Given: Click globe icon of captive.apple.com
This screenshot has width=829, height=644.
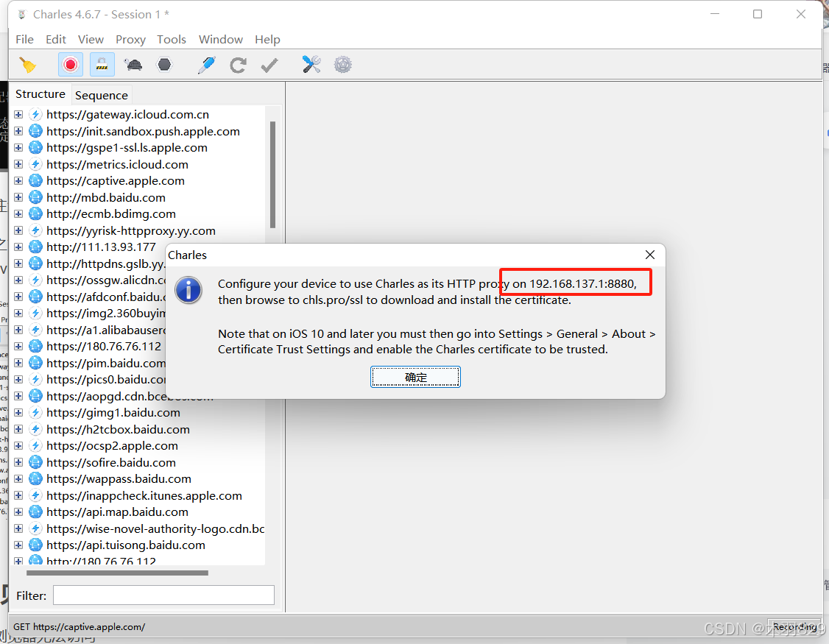Looking at the screenshot, I should click(x=35, y=181).
